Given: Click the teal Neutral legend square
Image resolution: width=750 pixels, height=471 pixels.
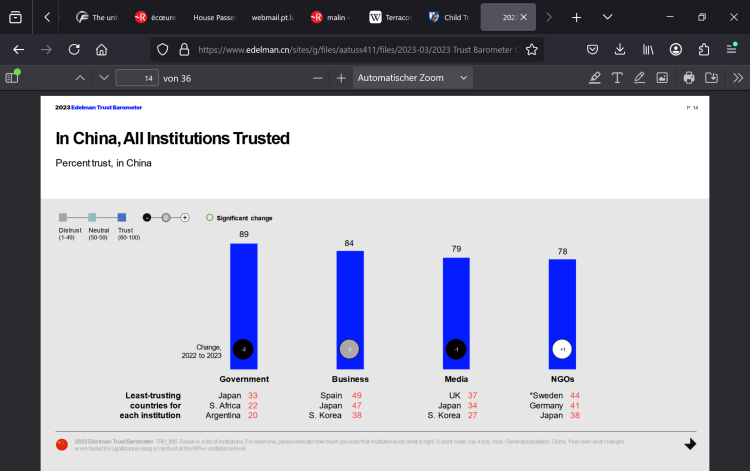Looking at the screenshot, I should (x=92, y=218).
